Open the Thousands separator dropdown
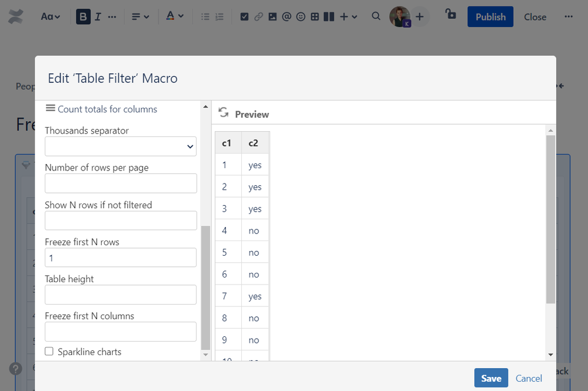This screenshot has height=391, width=588. pyautogui.click(x=121, y=146)
